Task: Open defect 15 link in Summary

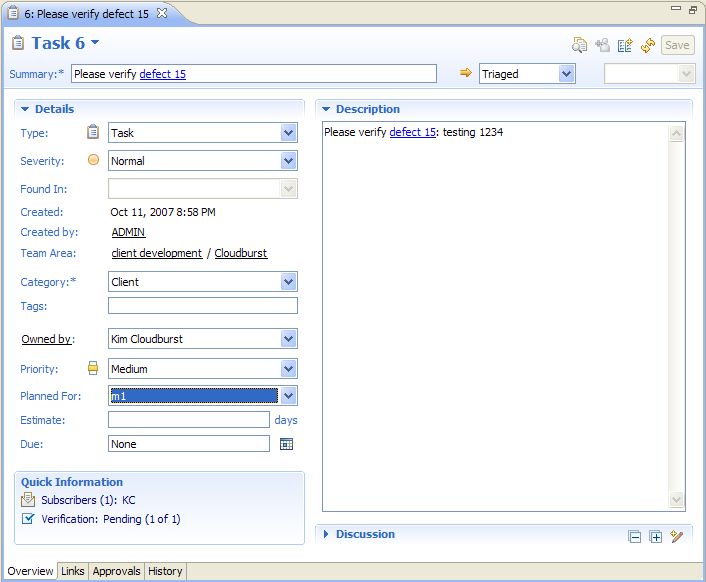Action: coord(163,74)
